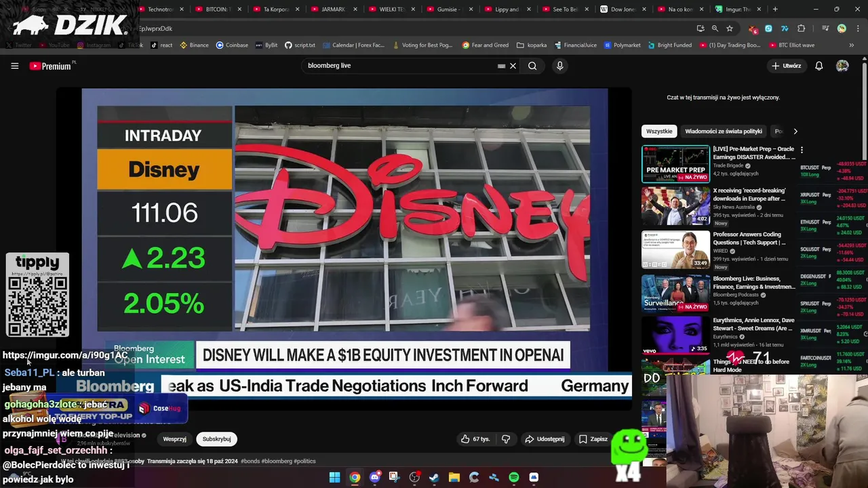Open the YouTube account avatar menu

[842, 66]
